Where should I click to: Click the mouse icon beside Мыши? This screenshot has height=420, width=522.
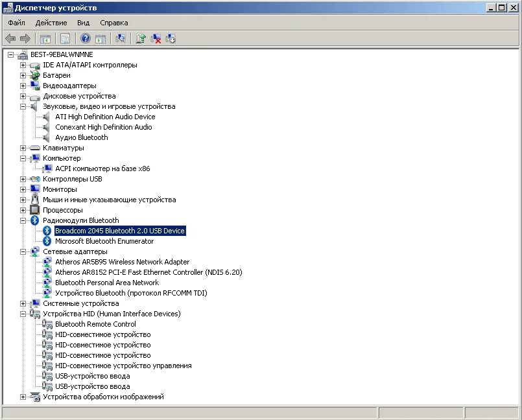tap(34, 200)
